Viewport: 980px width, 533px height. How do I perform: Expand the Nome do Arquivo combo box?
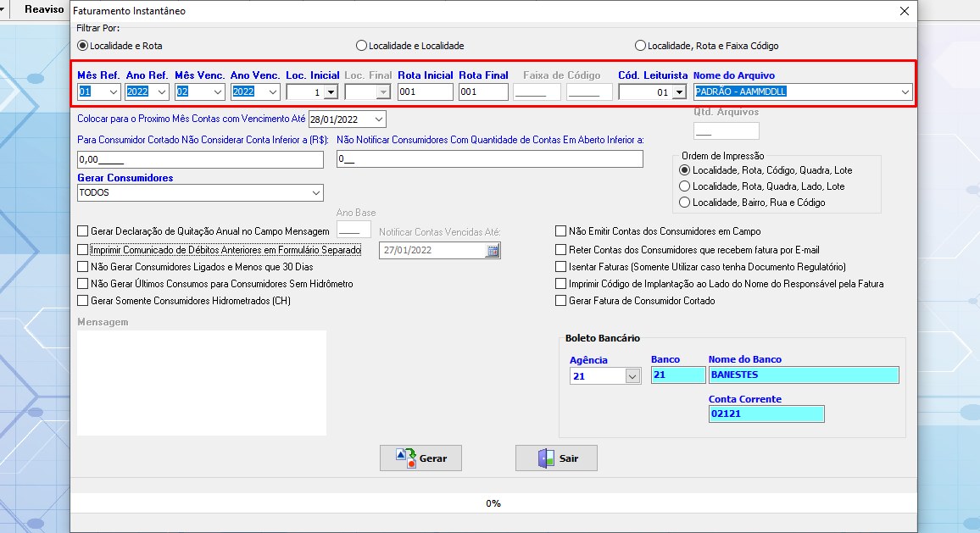coord(905,92)
